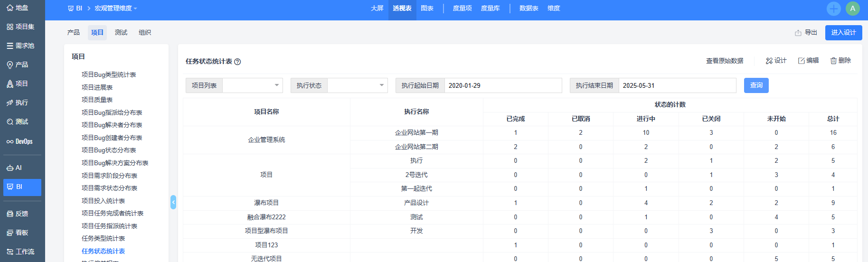Open 项目任务完成者统计表 in the list

click(x=113, y=213)
